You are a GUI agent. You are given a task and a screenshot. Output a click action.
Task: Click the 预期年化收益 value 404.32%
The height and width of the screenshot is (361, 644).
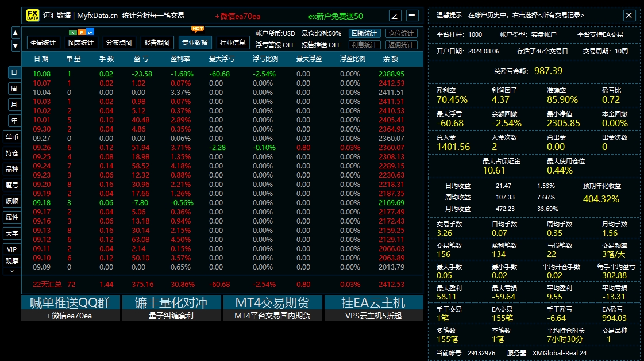coord(601,199)
